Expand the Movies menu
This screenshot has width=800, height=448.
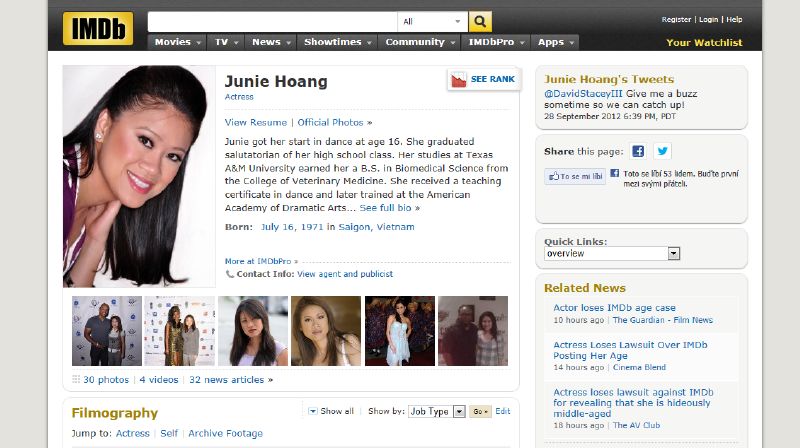click(178, 42)
